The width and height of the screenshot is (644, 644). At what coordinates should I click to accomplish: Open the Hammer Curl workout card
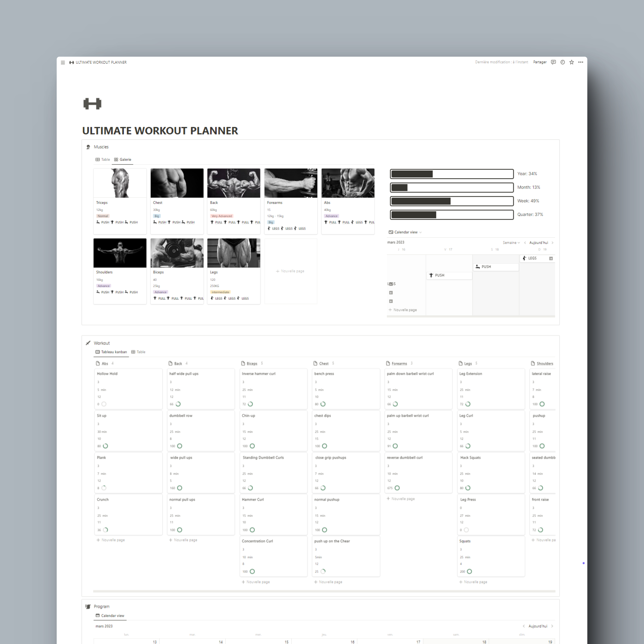point(273,514)
